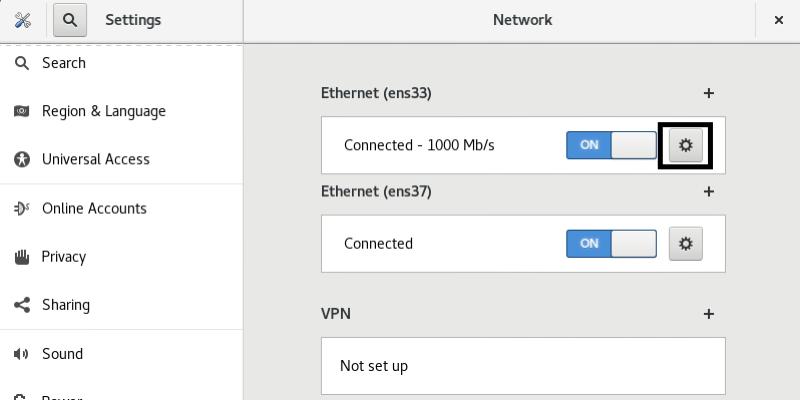Close the Settings window
The image size is (800, 400).
779,19
